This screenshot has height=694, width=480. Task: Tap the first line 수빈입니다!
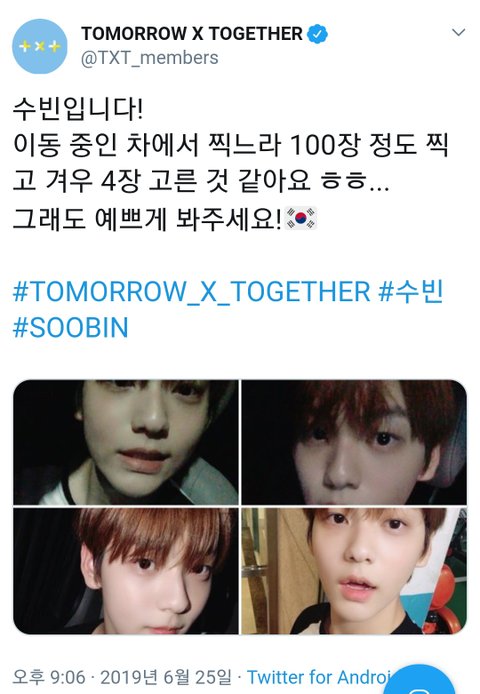(78, 109)
